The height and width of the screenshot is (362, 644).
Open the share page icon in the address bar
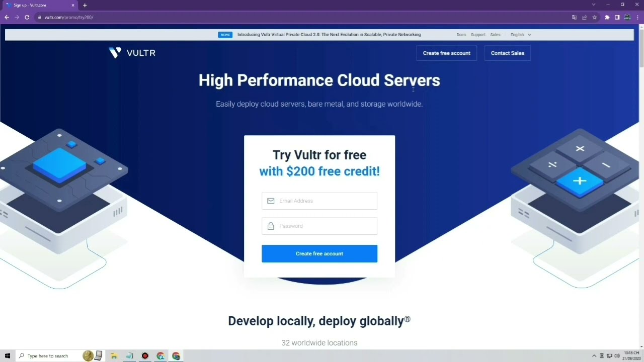584,17
